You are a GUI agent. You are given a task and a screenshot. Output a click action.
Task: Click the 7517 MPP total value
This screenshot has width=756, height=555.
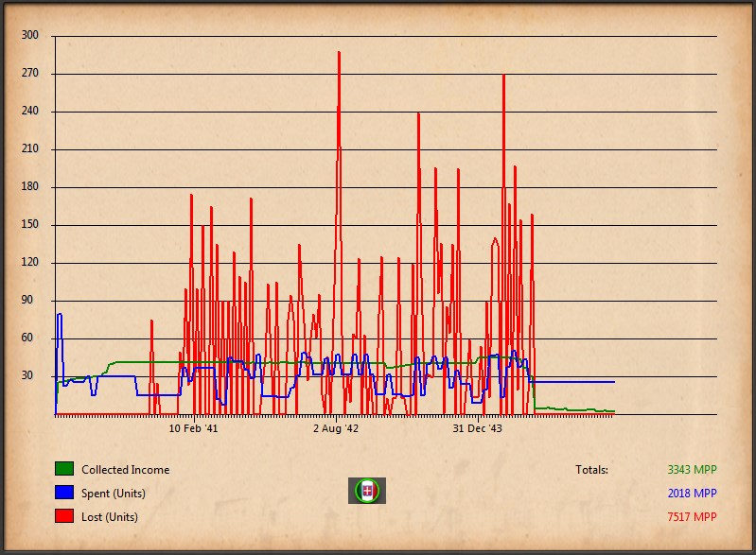click(x=692, y=516)
